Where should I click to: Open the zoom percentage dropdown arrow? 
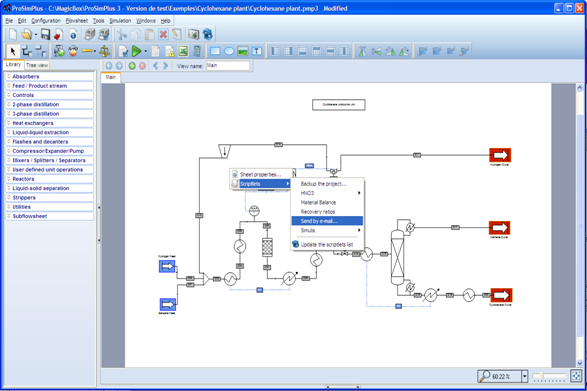tap(524, 376)
